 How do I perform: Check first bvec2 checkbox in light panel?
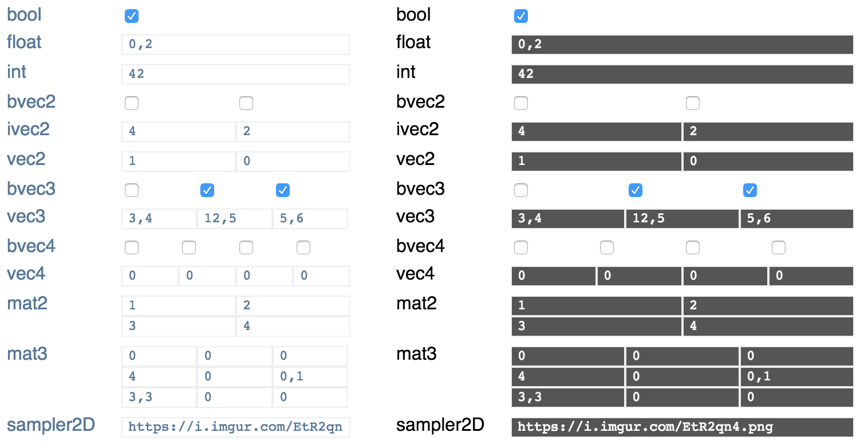pyautogui.click(x=132, y=103)
